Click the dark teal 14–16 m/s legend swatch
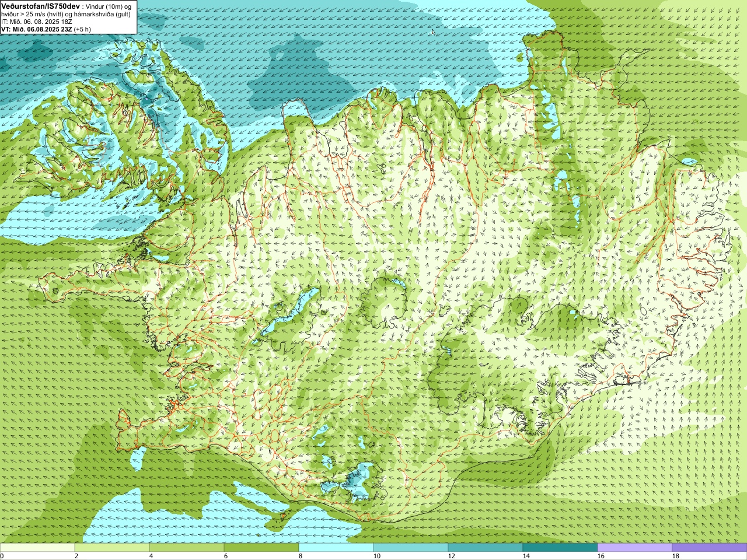 (x=560, y=548)
